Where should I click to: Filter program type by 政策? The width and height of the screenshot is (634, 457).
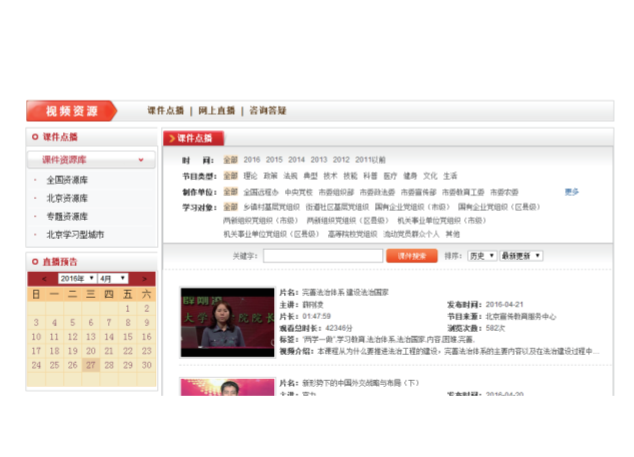click(x=271, y=176)
